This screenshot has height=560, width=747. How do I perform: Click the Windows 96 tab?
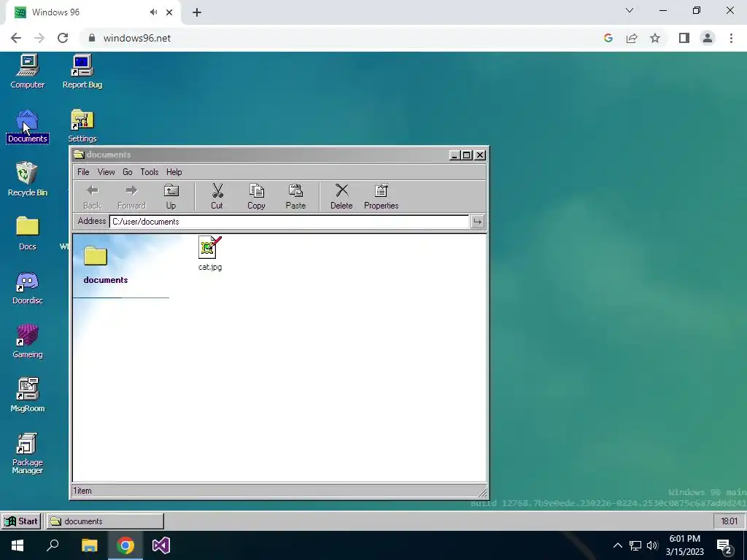93,12
